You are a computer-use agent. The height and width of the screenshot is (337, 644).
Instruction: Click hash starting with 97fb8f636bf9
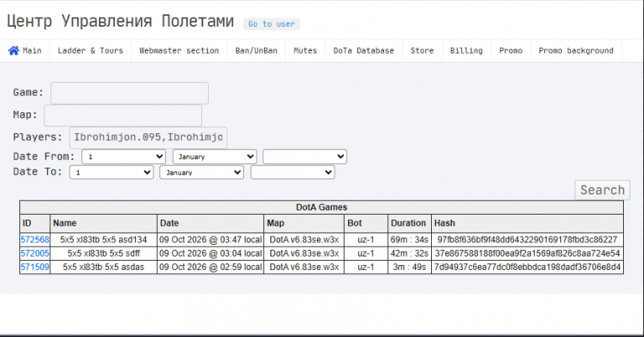point(527,240)
